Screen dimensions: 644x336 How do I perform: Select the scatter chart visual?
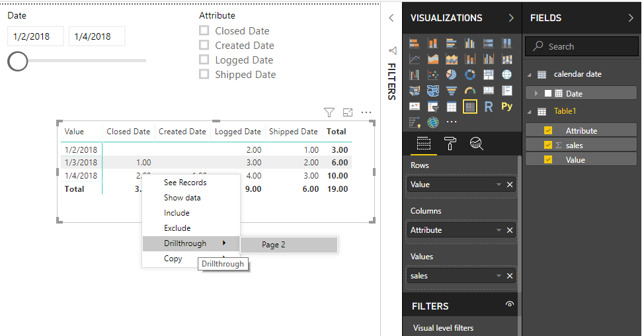(x=432, y=75)
